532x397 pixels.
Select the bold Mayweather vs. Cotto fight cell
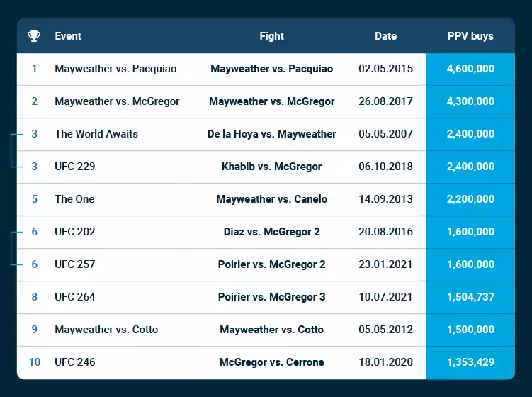click(272, 330)
